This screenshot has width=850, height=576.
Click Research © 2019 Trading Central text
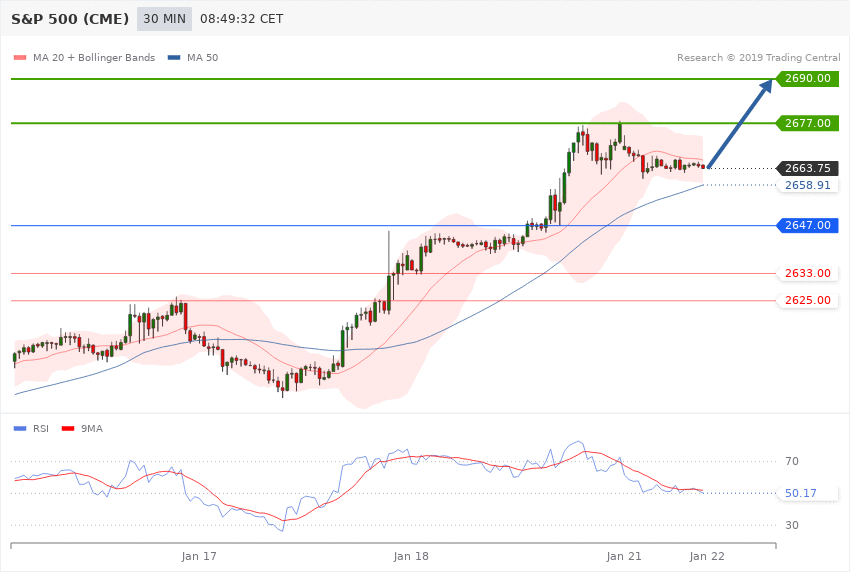pyautogui.click(x=758, y=57)
